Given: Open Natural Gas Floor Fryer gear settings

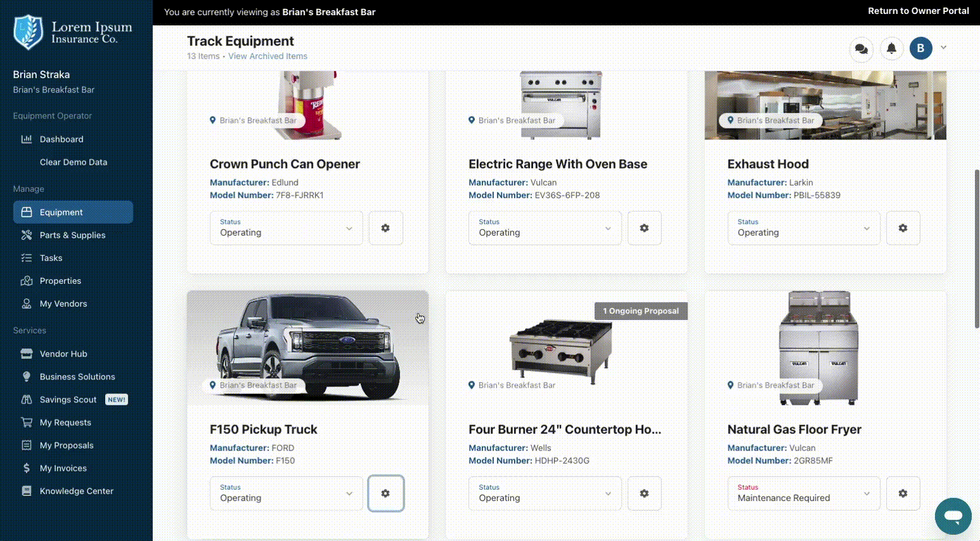Looking at the screenshot, I should tap(903, 493).
